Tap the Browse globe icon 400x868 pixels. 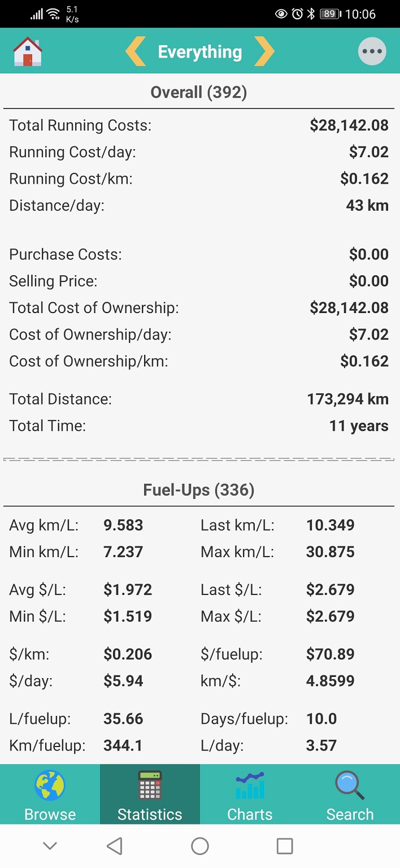50,786
